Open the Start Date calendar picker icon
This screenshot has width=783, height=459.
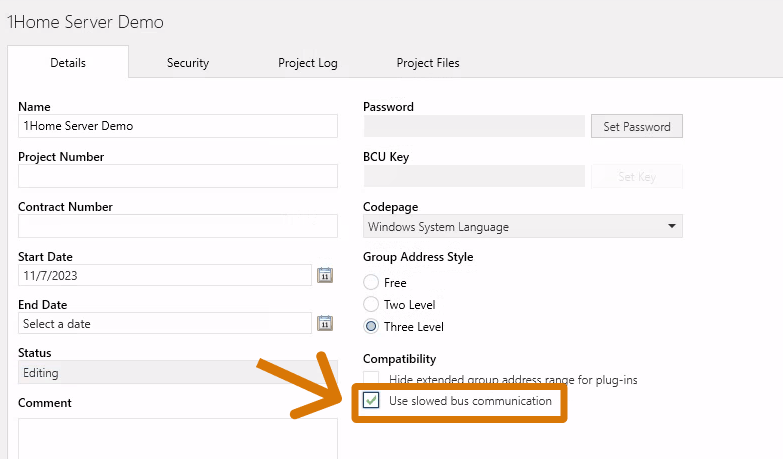tap(325, 275)
